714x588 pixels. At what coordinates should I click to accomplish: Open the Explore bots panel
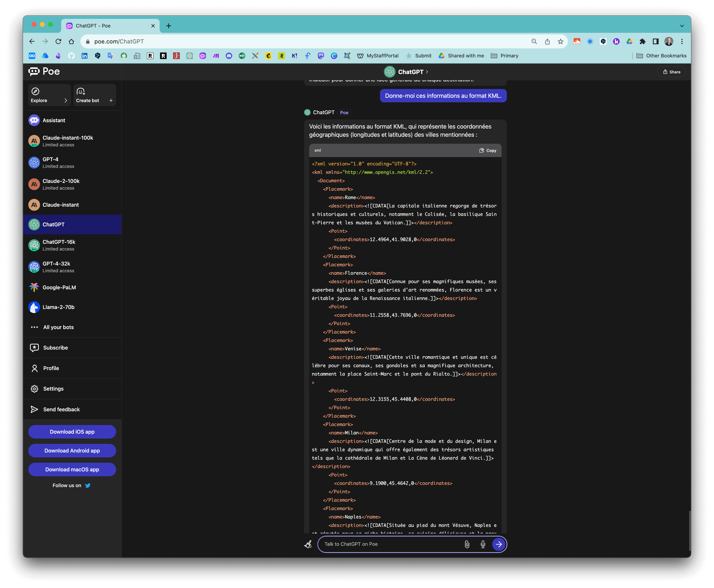pos(49,95)
